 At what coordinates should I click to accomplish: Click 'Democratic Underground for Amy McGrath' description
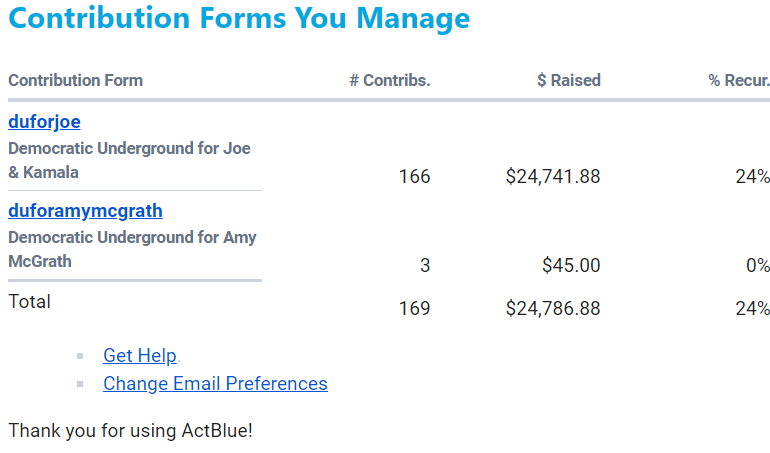coord(132,249)
